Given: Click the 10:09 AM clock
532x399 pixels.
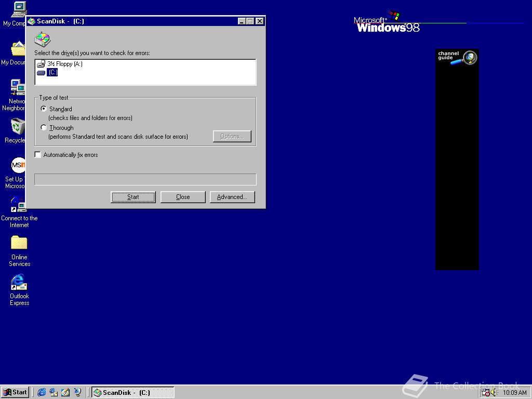Looking at the screenshot, I should pos(515,393).
